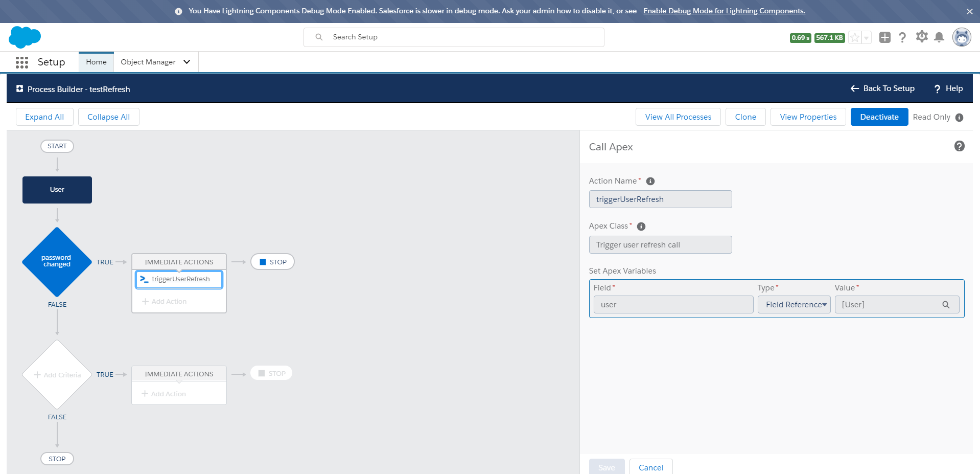Click Back To Setup
980x474 pixels.
pyautogui.click(x=882, y=88)
